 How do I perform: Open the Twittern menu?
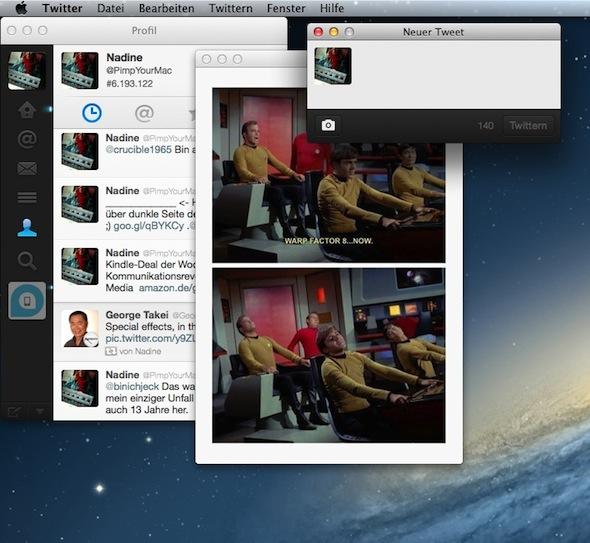(x=231, y=8)
